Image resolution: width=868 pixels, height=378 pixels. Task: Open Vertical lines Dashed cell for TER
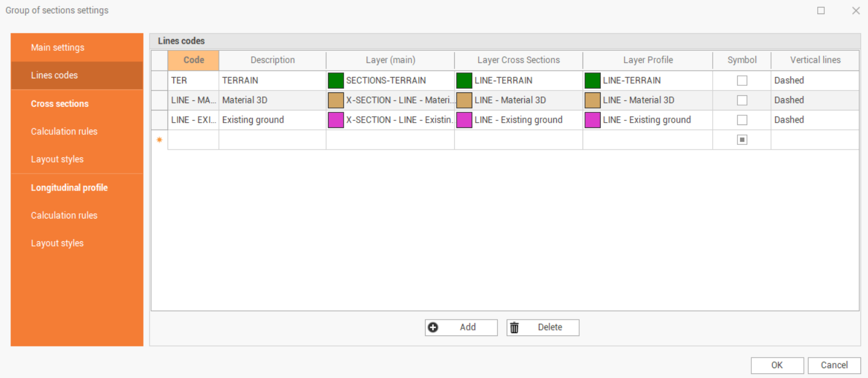point(814,81)
